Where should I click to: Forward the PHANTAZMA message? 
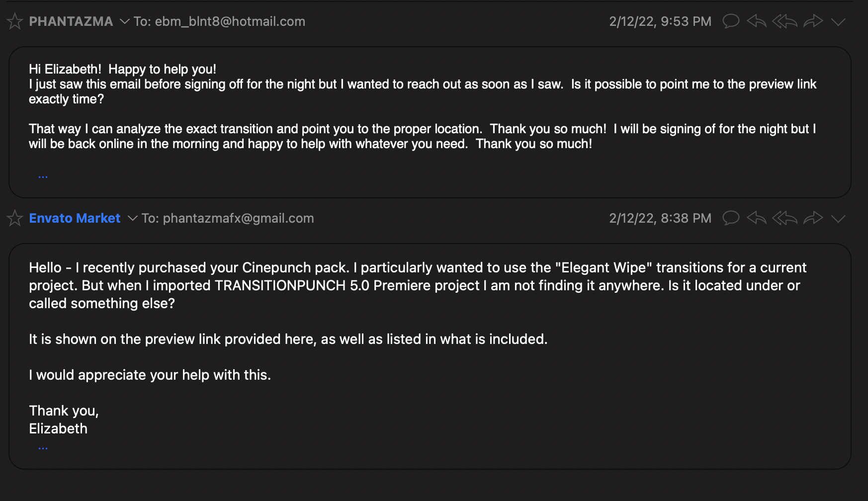coord(813,21)
